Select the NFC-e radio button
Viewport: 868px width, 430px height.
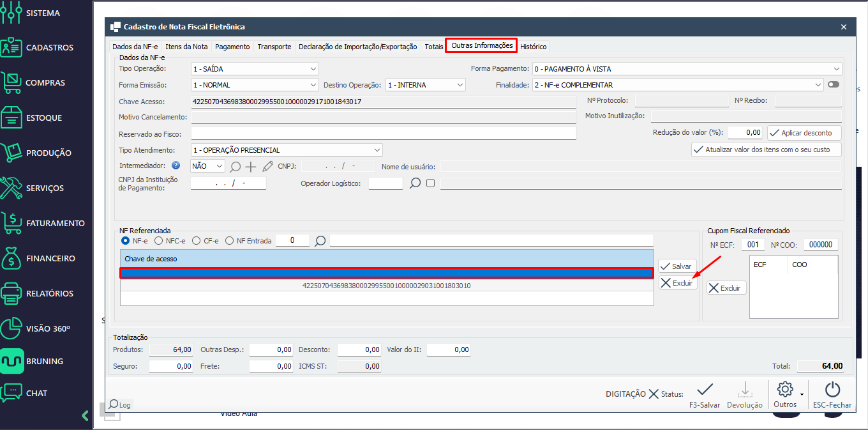(x=159, y=241)
